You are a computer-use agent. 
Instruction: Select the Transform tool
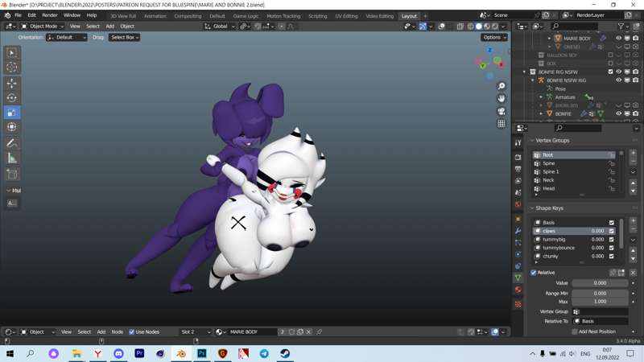click(x=12, y=127)
